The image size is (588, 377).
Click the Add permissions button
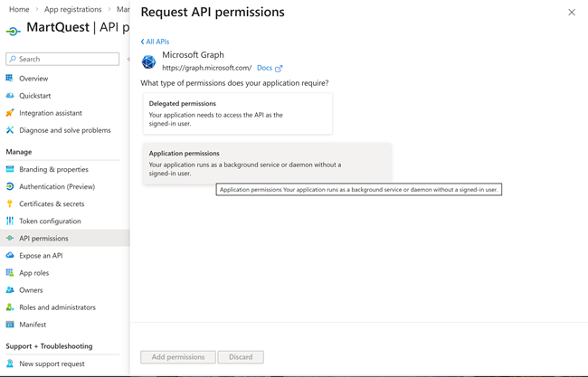pos(178,357)
